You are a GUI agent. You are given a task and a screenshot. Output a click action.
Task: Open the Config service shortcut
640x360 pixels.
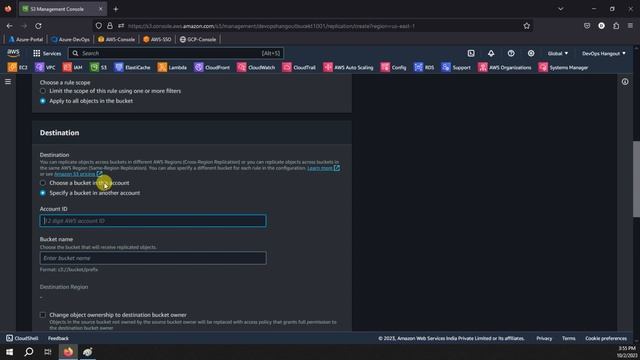pos(393,67)
